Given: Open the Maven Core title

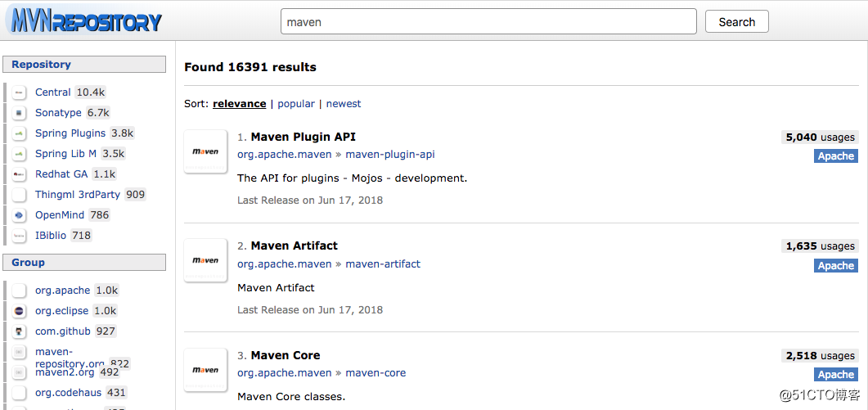Looking at the screenshot, I should click(x=285, y=355).
